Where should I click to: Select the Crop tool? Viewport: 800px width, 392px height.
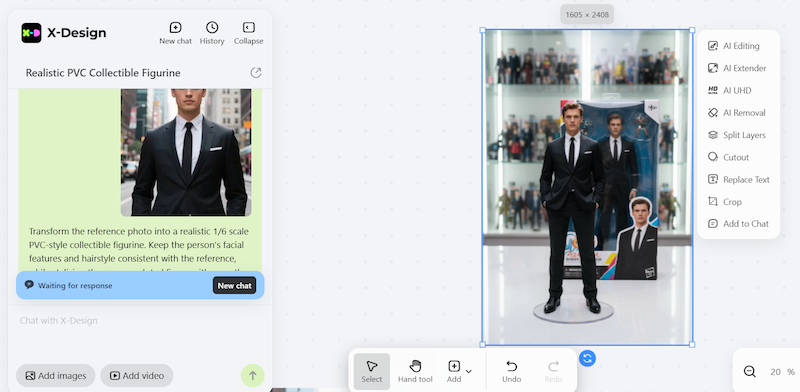tap(725, 202)
